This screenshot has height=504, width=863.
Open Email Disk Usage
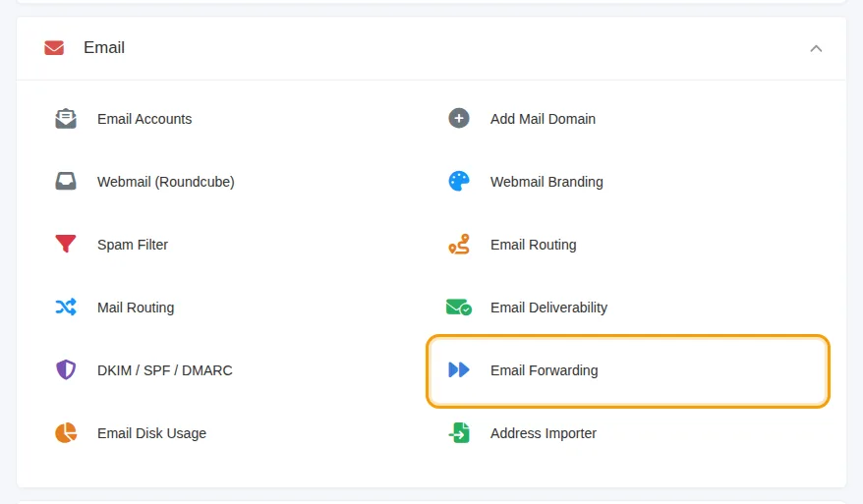pos(151,433)
